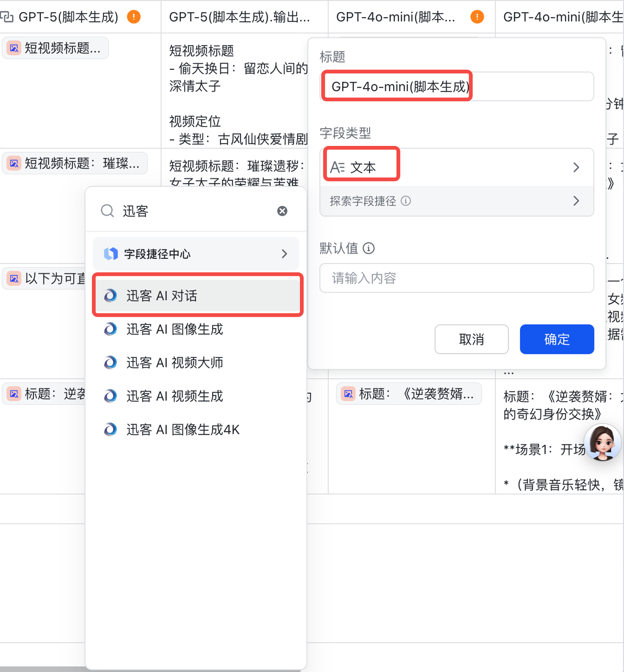Expand the 探索字段捷径 row chevron
This screenshot has height=672, width=624.
point(576,201)
